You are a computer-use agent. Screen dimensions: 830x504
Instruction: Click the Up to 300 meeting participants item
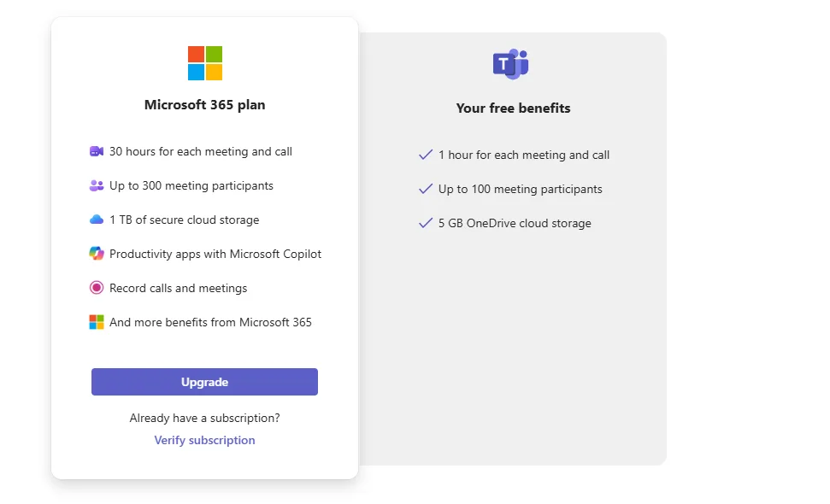(x=191, y=185)
